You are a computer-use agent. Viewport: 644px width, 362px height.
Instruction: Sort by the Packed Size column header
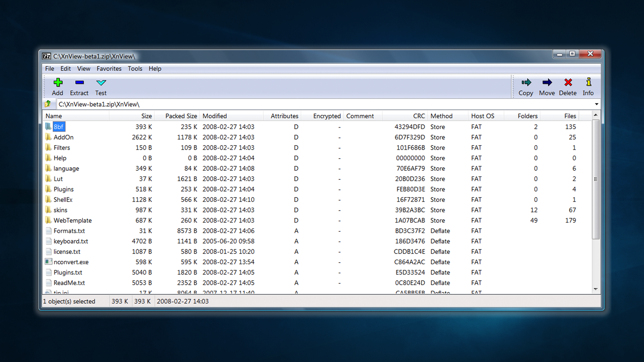(x=177, y=116)
